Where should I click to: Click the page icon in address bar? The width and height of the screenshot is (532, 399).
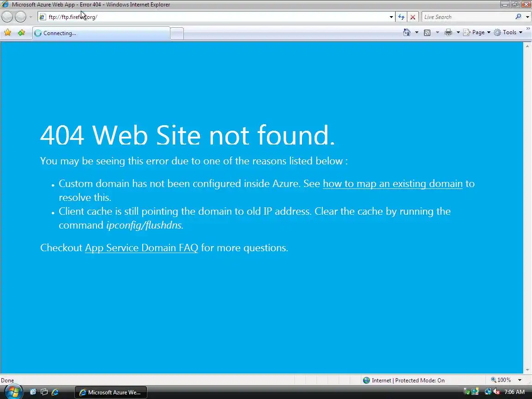pos(42,17)
